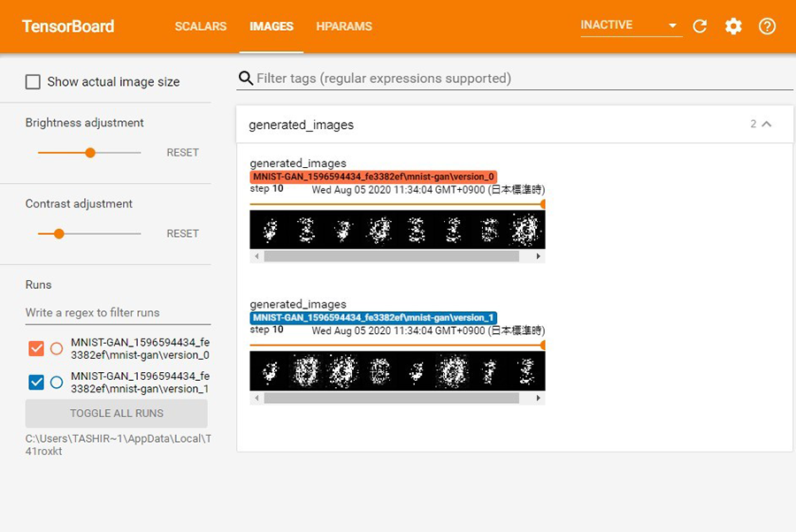The width and height of the screenshot is (796, 532).
Task: Uncheck the version_0 run checkbox
Action: (36, 348)
